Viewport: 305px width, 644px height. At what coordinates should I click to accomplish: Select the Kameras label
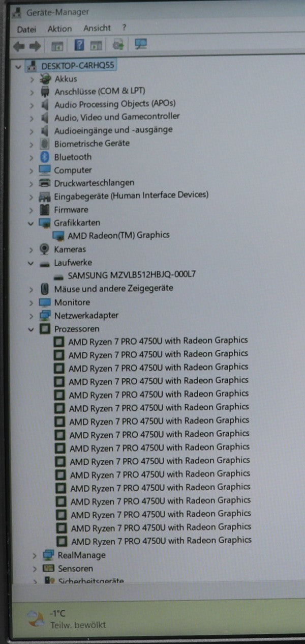pyautogui.click(x=70, y=249)
